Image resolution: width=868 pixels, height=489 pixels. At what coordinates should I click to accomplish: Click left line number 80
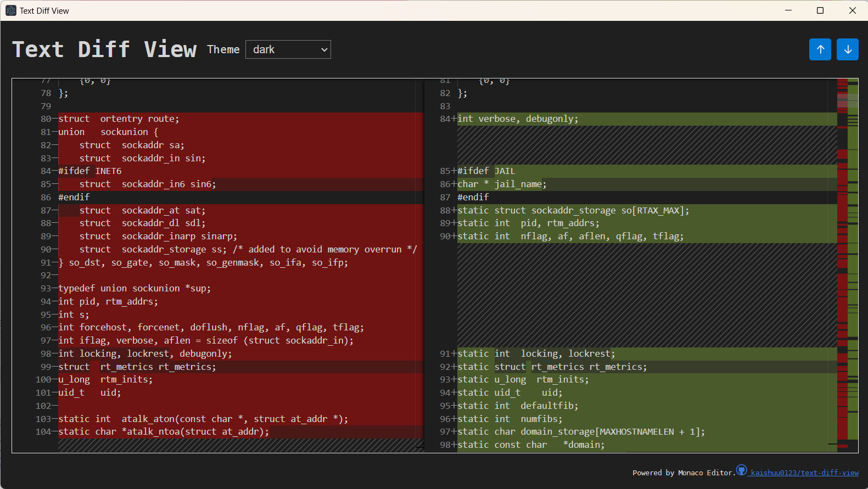coord(46,119)
